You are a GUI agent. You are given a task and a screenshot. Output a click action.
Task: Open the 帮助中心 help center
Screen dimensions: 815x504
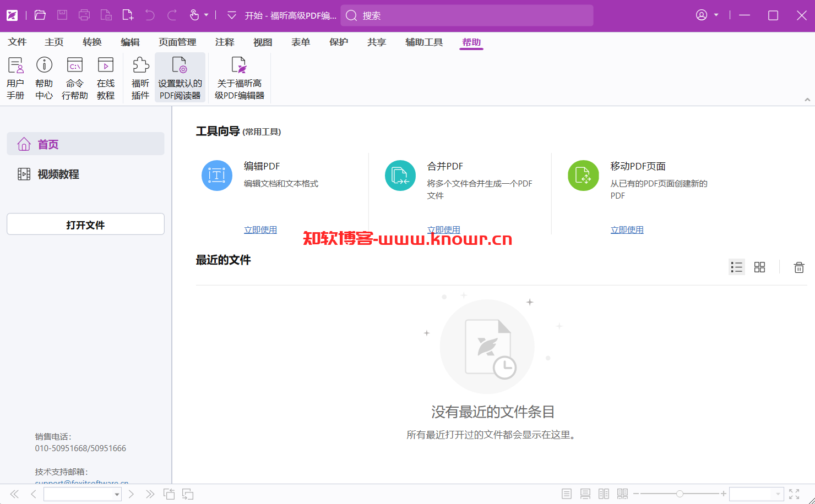point(44,78)
